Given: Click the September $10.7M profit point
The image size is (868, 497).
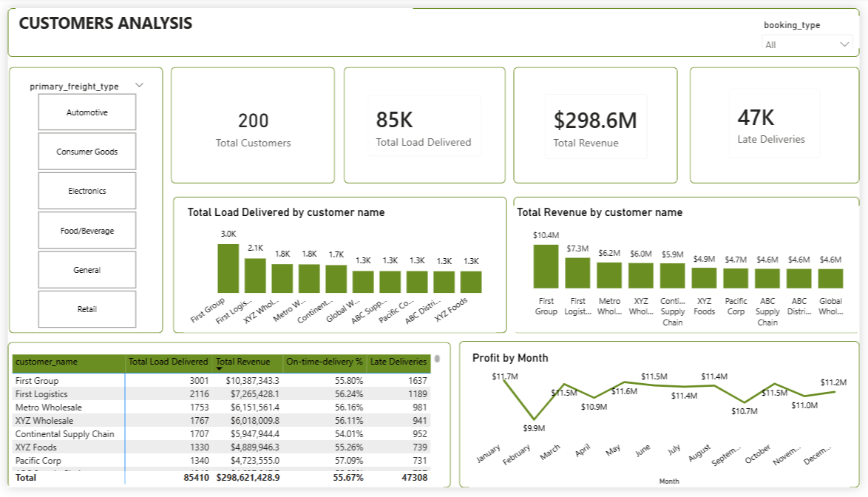Looking at the screenshot, I should tap(745, 402).
